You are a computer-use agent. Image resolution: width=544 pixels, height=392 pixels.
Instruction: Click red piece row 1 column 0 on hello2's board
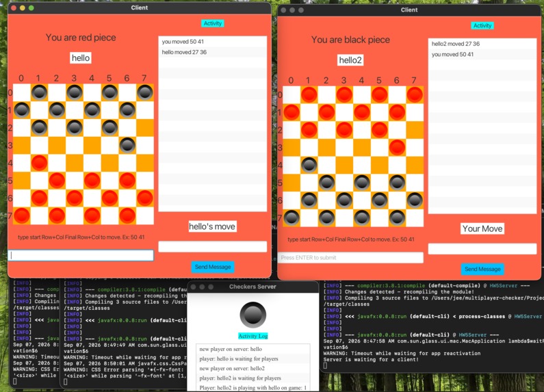292,112
